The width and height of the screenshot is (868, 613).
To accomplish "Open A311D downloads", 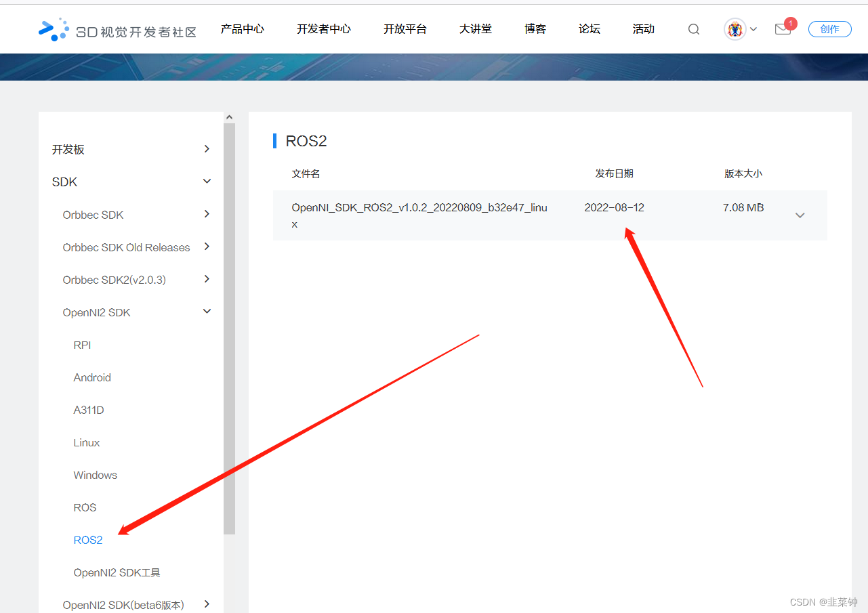I will (89, 410).
